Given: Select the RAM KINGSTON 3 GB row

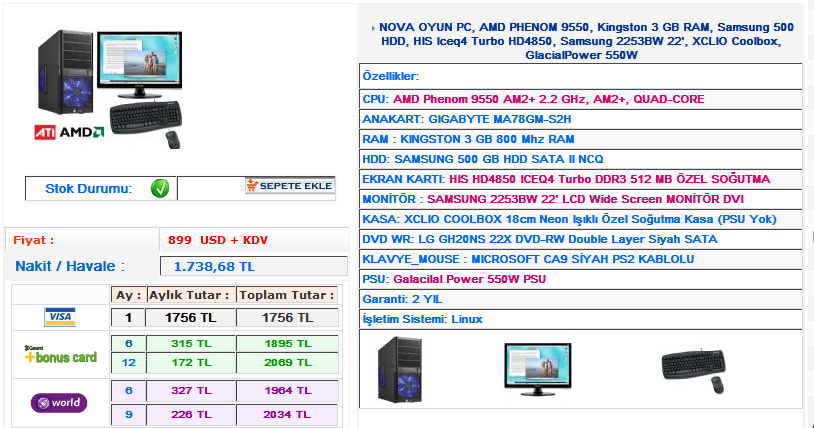Looking at the screenshot, I should pos(580,139).
